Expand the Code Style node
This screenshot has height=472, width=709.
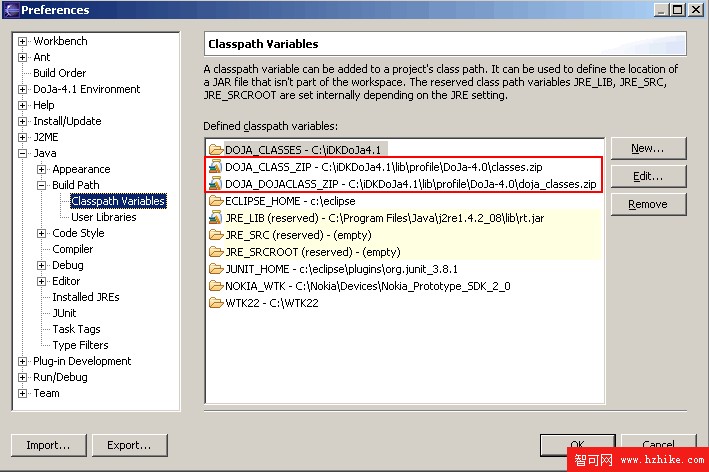coord(41,233)
